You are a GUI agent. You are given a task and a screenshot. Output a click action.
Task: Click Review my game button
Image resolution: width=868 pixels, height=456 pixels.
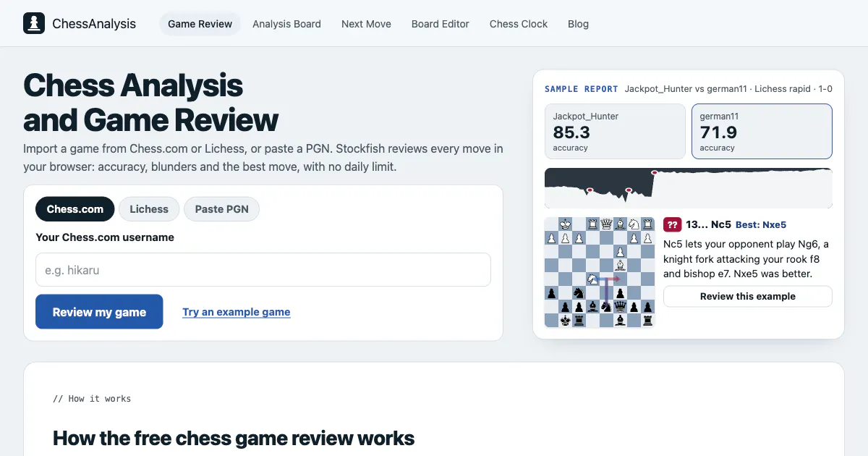[x=99, y=312]
